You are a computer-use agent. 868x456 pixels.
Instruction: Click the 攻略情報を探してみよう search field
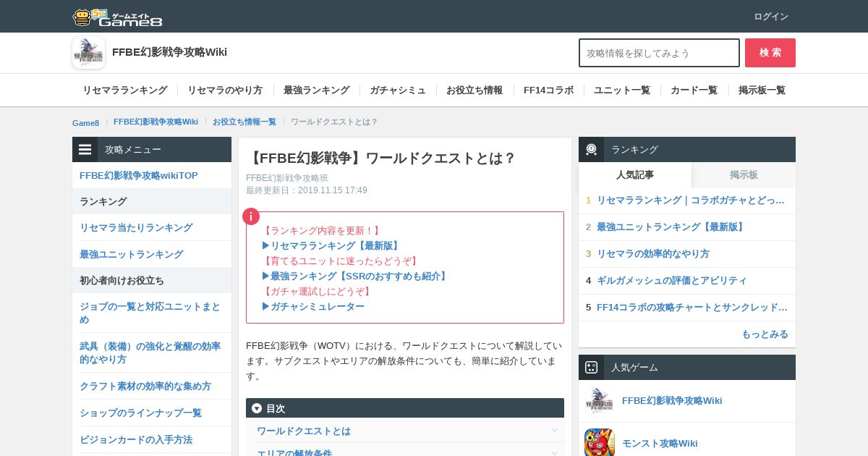pos(659,53)
